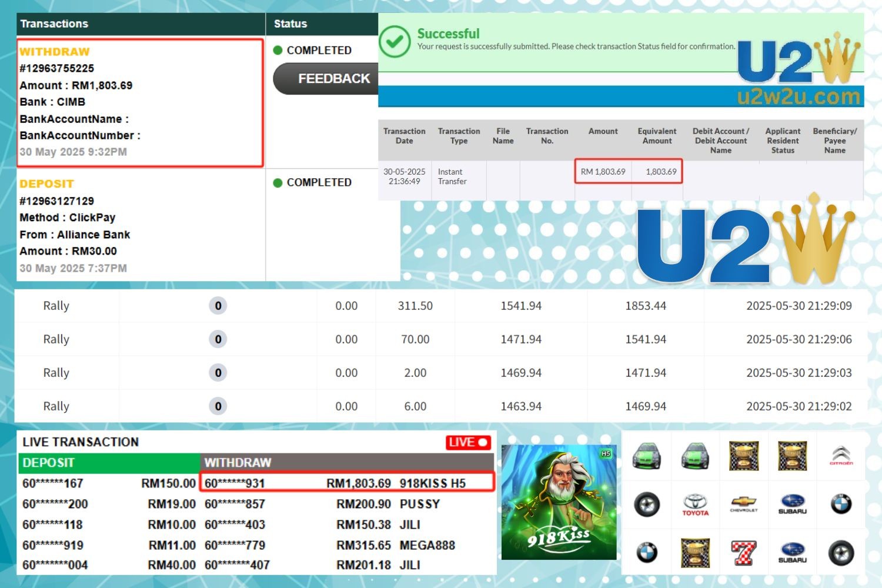This screenshot has height=588, width=882.
Task: Click the green status dot beside the DEPOSIT row
Action: pos(278,183)
